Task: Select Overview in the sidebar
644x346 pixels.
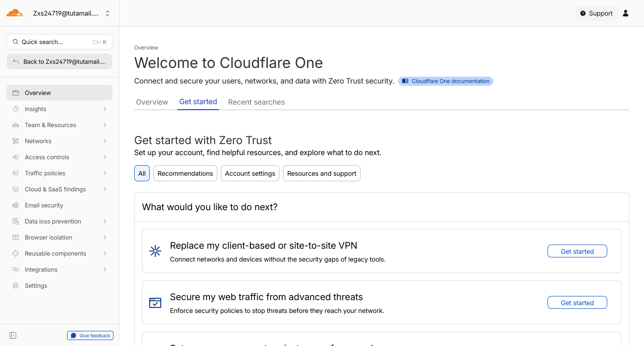Action: click(x=59, y=93)
